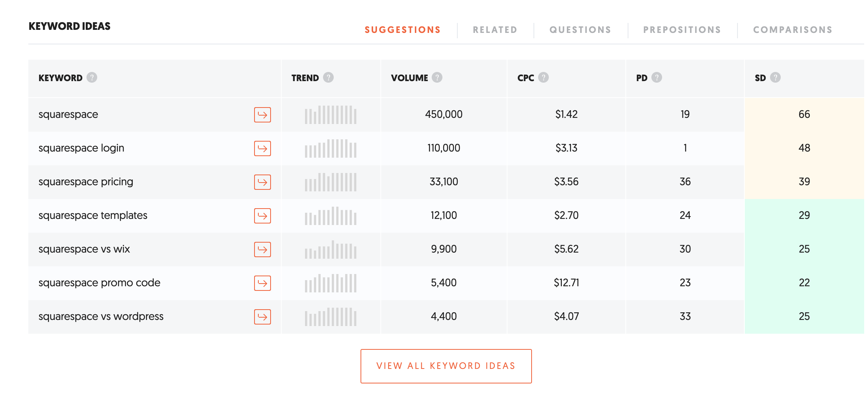Click arrow icon for squarespace pricing

(262, 182)
